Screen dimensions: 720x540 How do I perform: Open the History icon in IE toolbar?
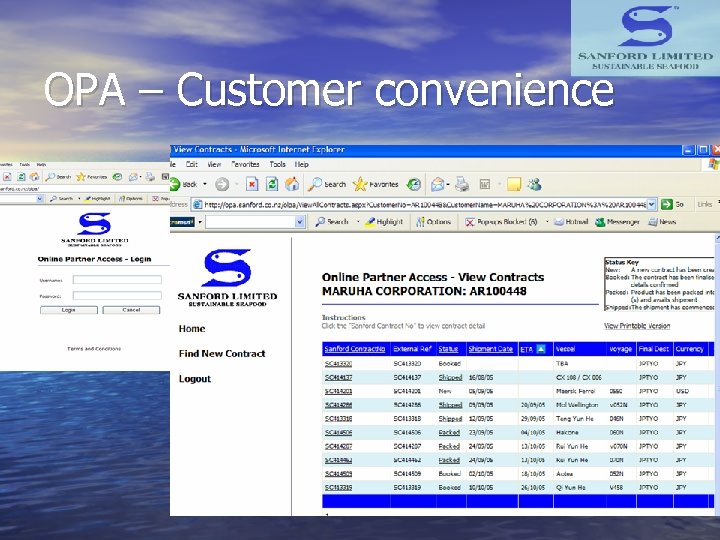coord(414,185)
